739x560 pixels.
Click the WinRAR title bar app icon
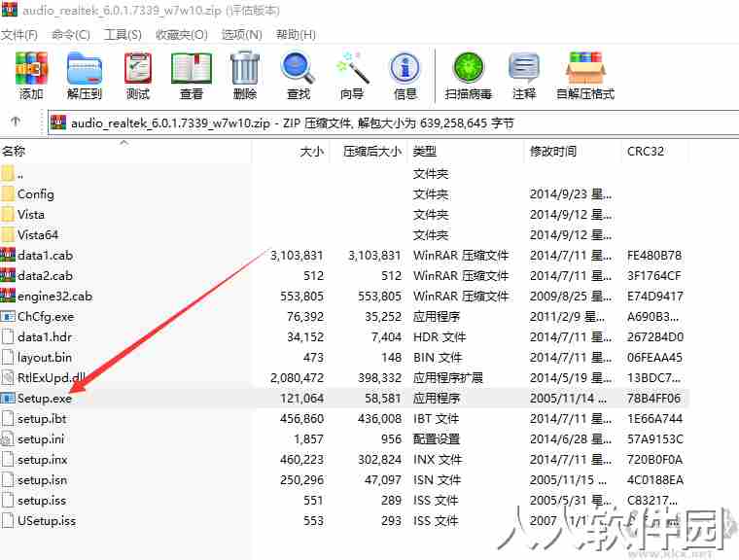pos(9,10)
